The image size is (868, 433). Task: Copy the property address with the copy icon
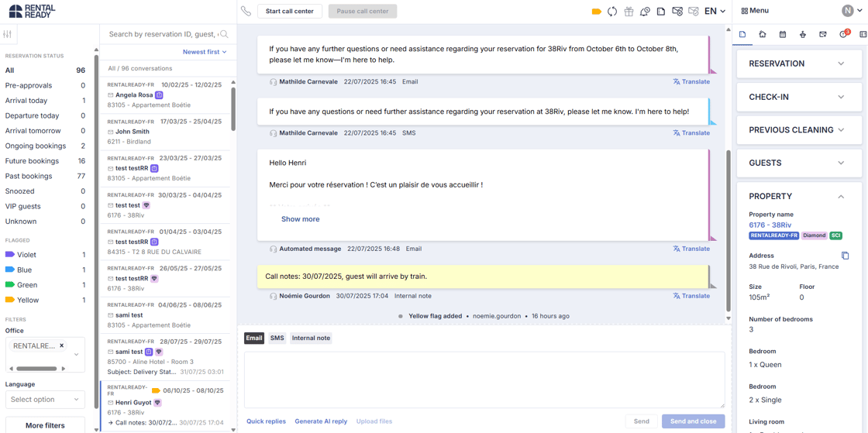pos(845,256)
